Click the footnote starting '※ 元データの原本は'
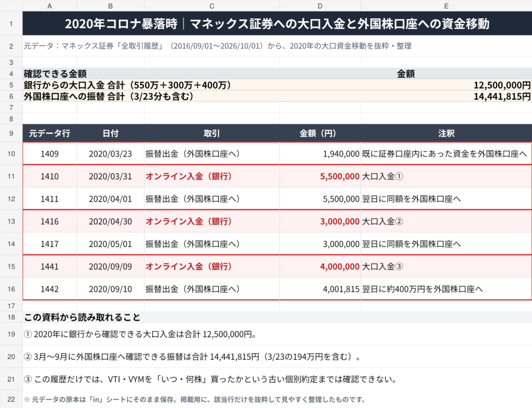532x408 pixels. click(x=277, y=399)
